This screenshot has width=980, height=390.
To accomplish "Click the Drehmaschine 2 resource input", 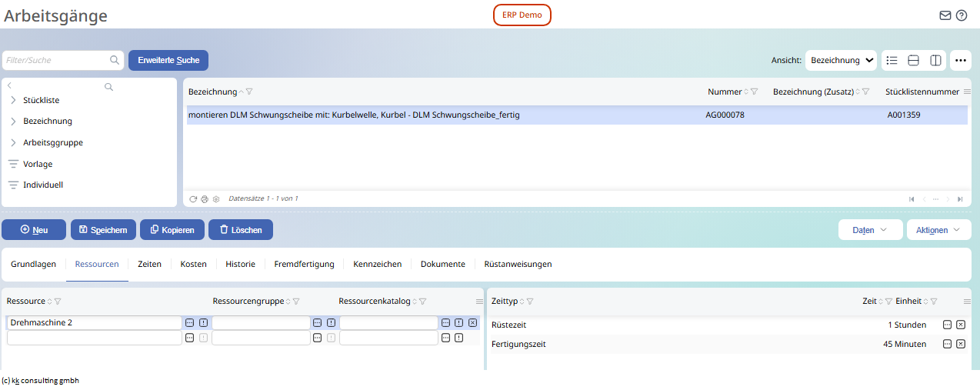I will pos(94,323).
